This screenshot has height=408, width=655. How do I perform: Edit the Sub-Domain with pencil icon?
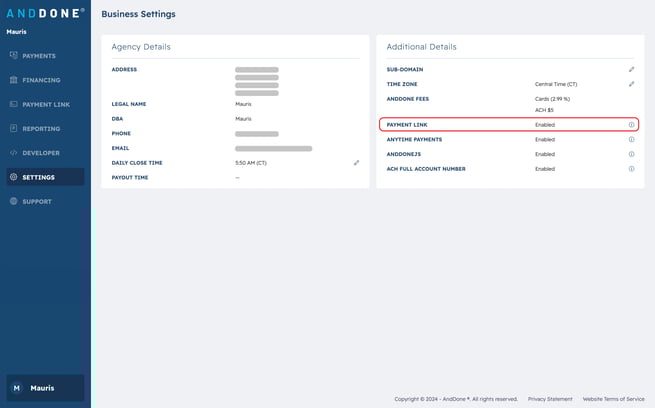coord(631,69)
